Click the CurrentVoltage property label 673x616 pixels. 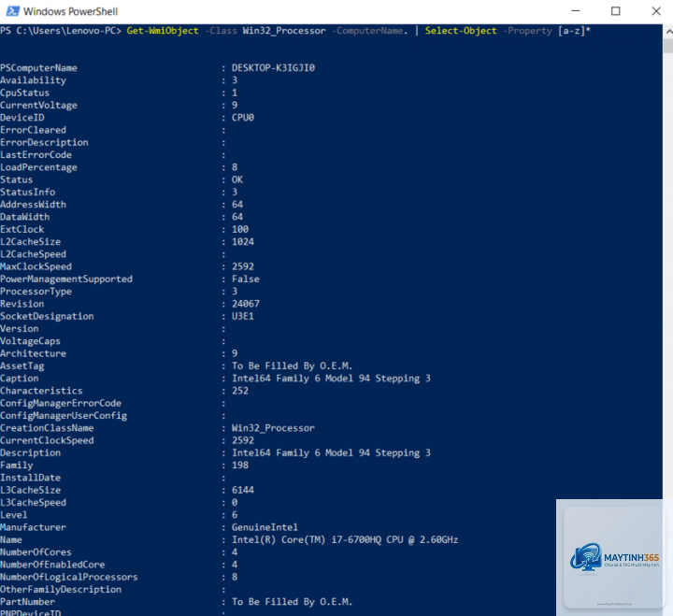(38, 106)
